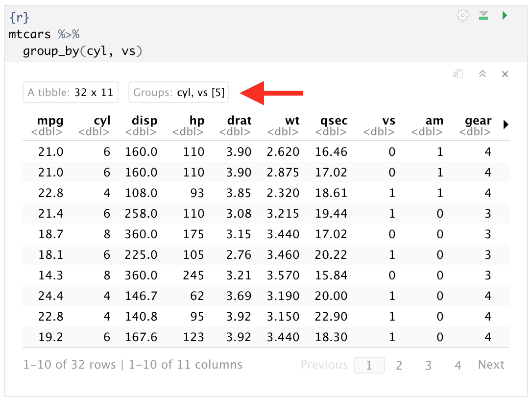The height and width of the screenshot is (400, 532).
Task: Clear the chunk output
Action: pyautogui.click(x=505, y=74)
